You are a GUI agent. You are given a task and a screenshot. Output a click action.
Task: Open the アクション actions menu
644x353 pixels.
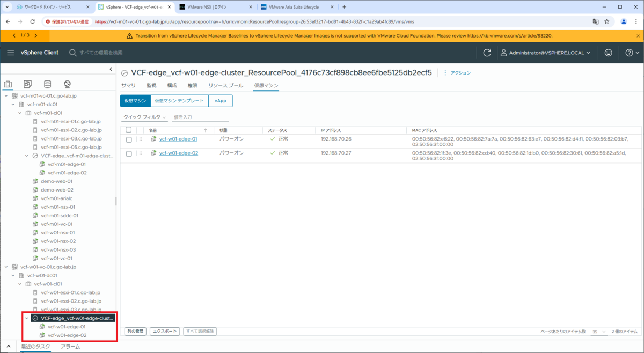pyautogui.click(x=457, y=73)
